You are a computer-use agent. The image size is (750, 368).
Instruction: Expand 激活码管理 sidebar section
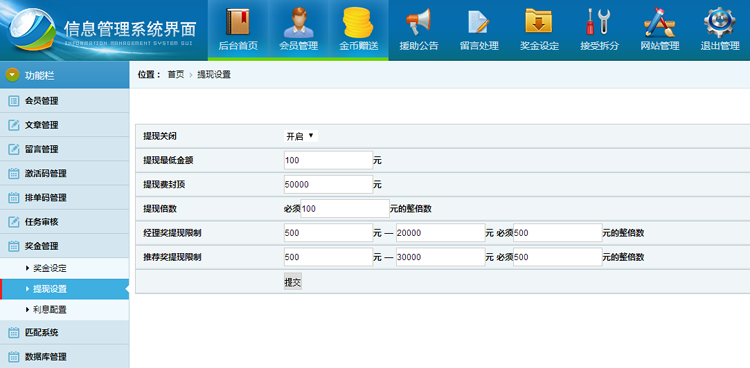[x=65, y=174]
